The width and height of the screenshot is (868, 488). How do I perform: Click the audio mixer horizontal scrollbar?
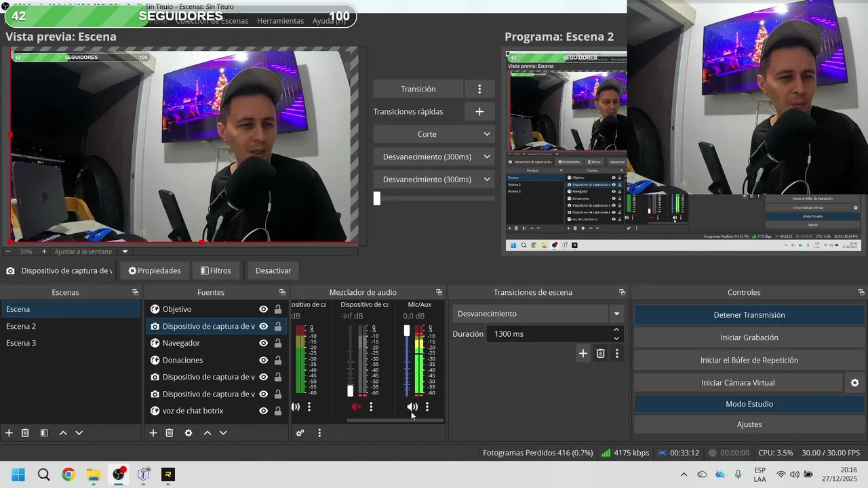[395, 420]
